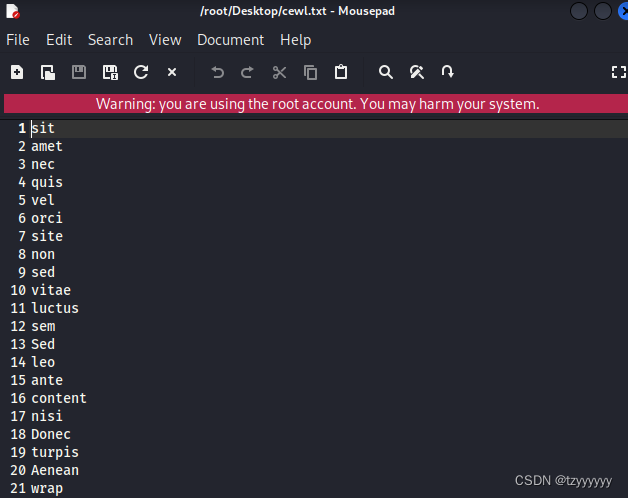Open the View menu
Viewport: 628px width, 498px height.
(165, 40)
